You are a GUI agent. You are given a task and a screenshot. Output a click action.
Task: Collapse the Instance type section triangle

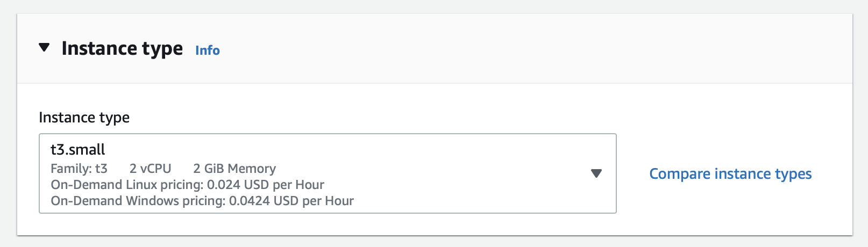[x=45, y=48]
